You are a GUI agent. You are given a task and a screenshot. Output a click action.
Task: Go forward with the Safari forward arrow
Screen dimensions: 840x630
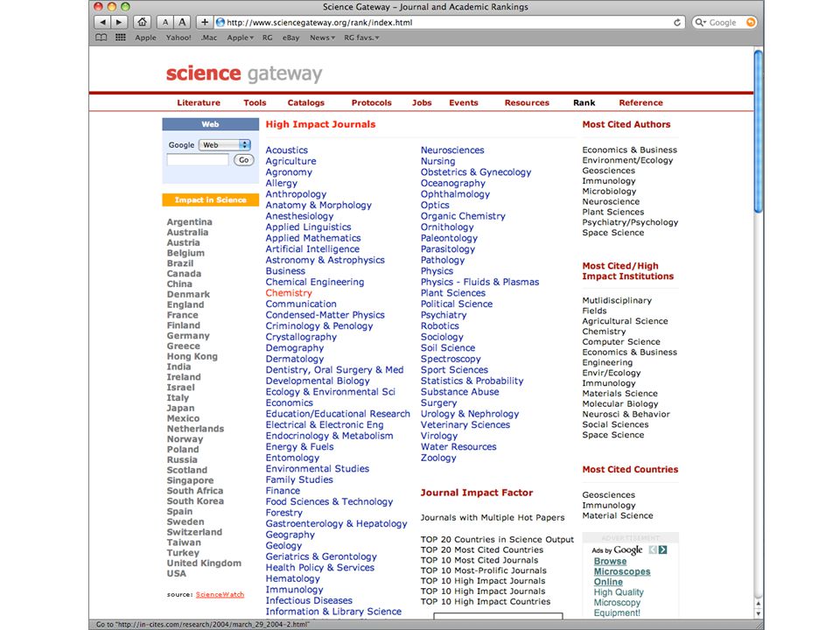(x=119, y=22)
